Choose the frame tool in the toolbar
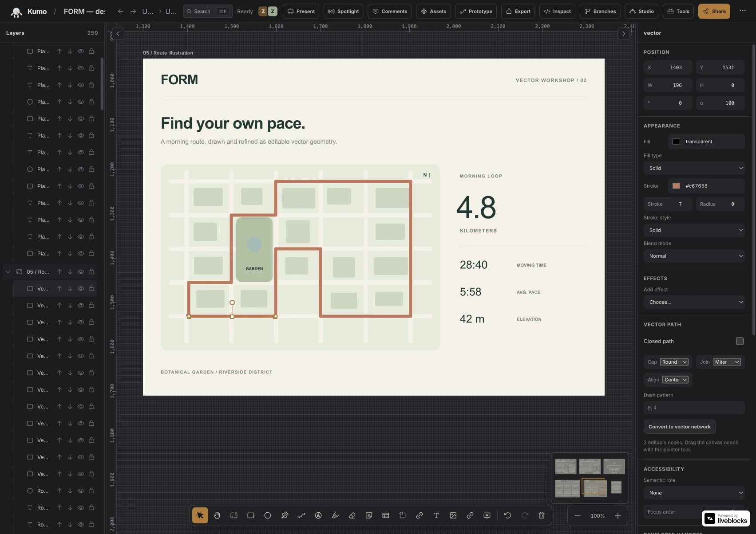Image resolution: width=756 pixels, height=534 pixels. click(234, 515)
